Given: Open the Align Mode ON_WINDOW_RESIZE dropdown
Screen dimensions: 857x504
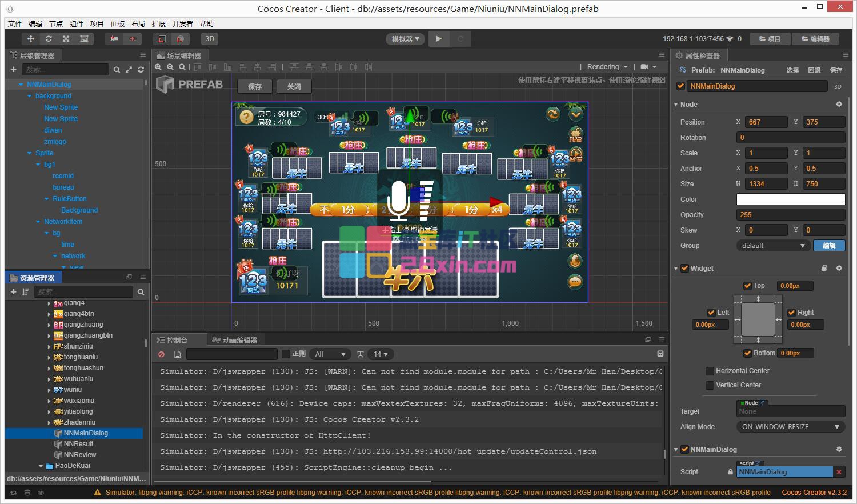Looking at the screenshot, I should click(790, 427).
